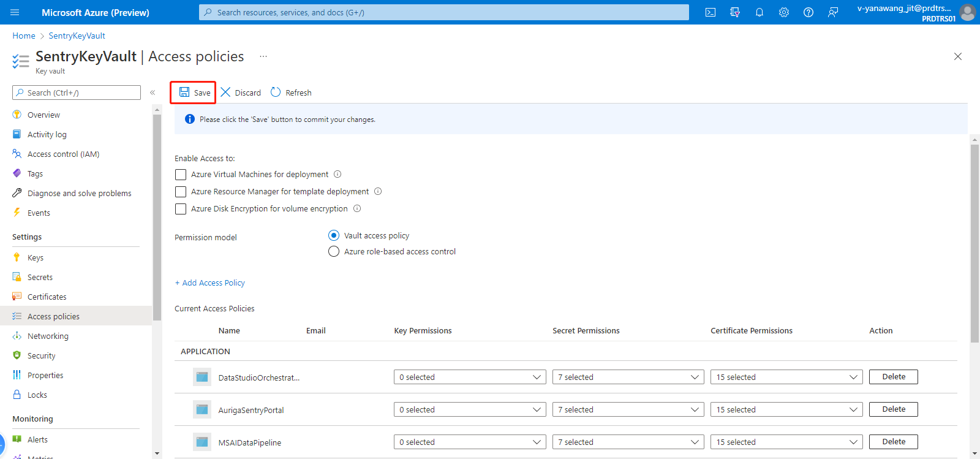Open Secret Permissions dropdown for AurigaSentryPortal

pos(628,409)
